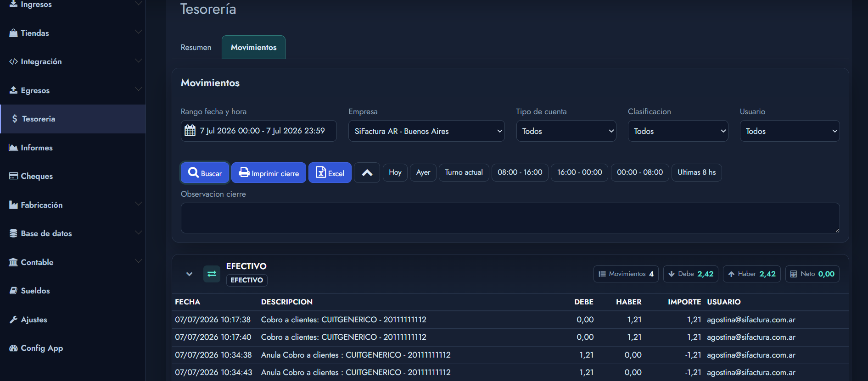The image size is (868, 381).
Task: Collapse filters with the up-chevron button
Action: click(x=367, y=173)
